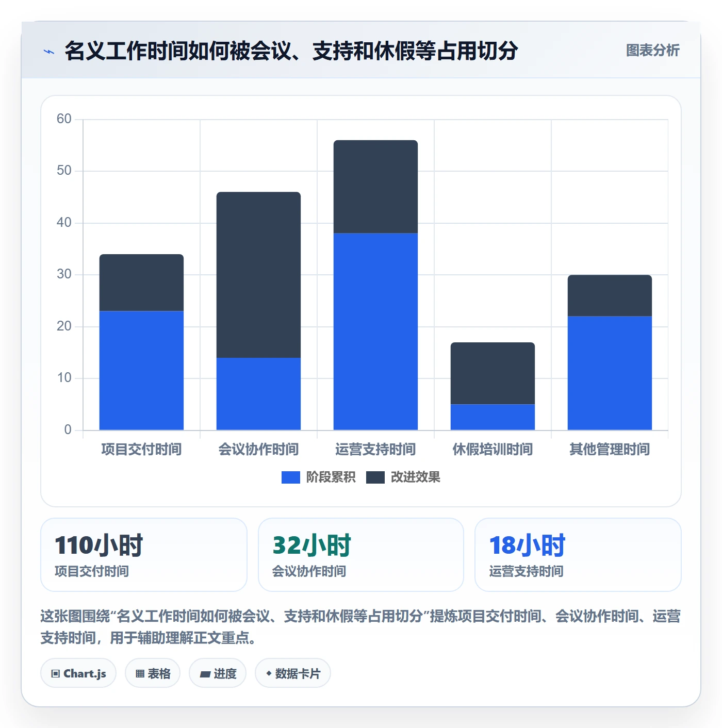Viewport: 722px width, 728px height.
Task: Toggle the 阶段累积 legend color swatch
Action: pyautogui.click(x=290, y=477)
